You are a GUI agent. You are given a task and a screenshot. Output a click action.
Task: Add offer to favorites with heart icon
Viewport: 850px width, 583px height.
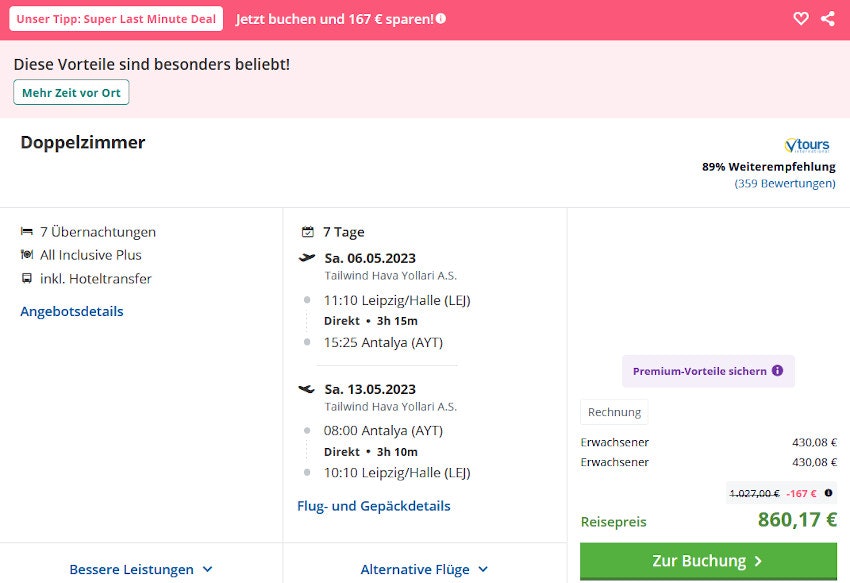(800, 19)
